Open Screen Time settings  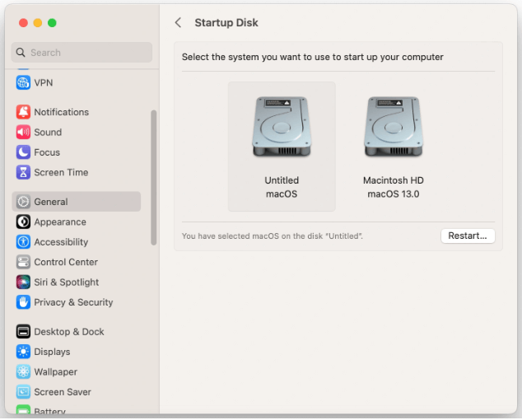pos(77,172)
